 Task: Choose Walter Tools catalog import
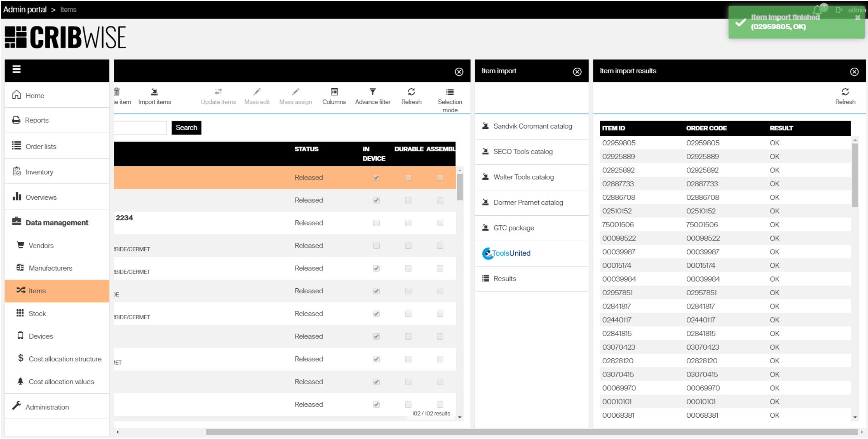tap(531, 177)
